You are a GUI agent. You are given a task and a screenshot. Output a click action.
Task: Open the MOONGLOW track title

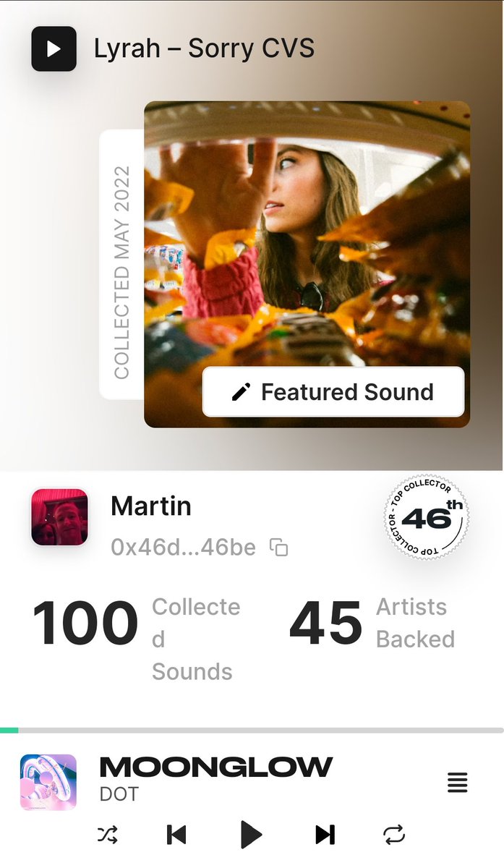click(x=215, y=767)
